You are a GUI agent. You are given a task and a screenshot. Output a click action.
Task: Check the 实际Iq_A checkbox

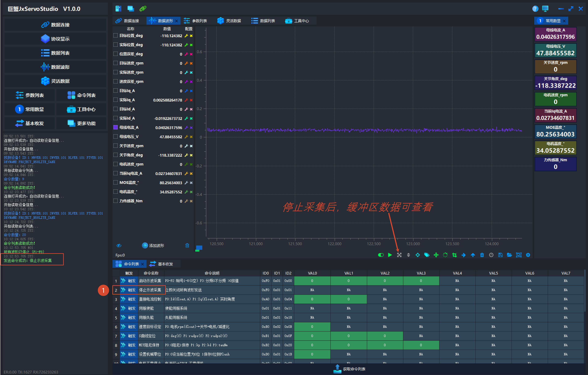116,100
